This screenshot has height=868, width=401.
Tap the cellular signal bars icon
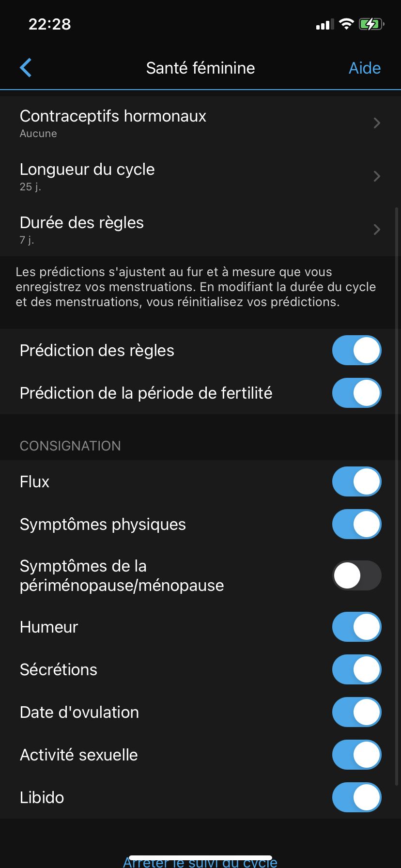(325, 24)
